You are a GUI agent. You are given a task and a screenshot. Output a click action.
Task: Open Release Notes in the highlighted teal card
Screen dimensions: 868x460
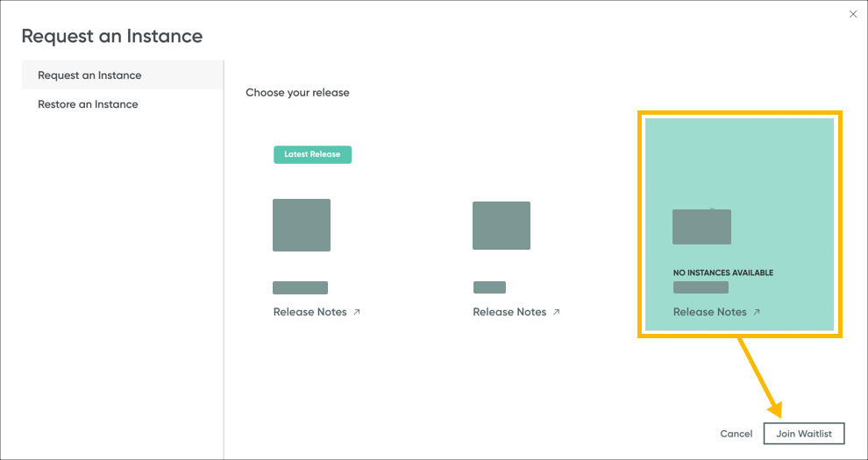click(710, 312)
